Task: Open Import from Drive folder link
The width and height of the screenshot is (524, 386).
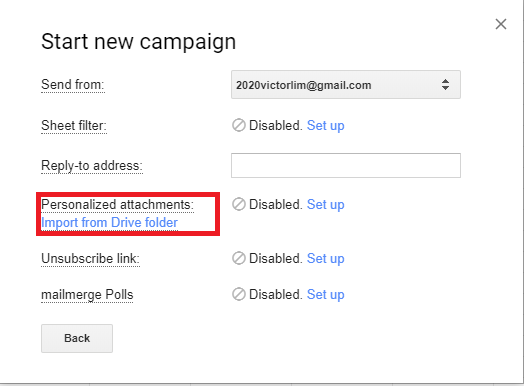Action: tap(109, 223)
